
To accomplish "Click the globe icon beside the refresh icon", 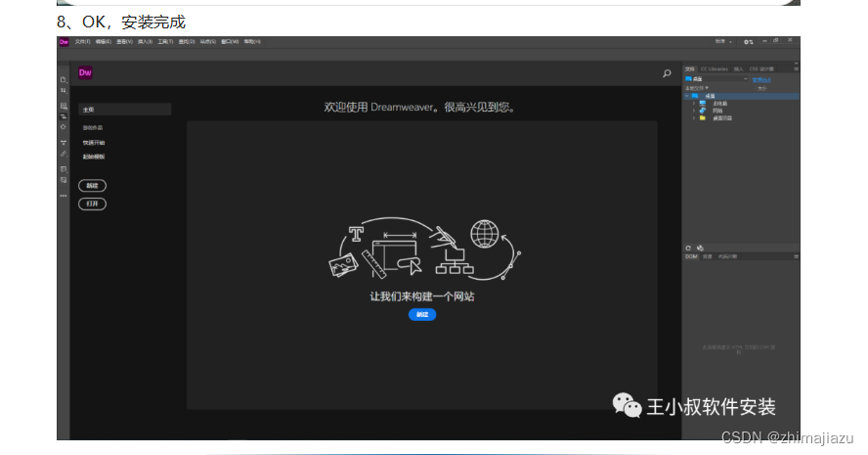I will point(700,249).
